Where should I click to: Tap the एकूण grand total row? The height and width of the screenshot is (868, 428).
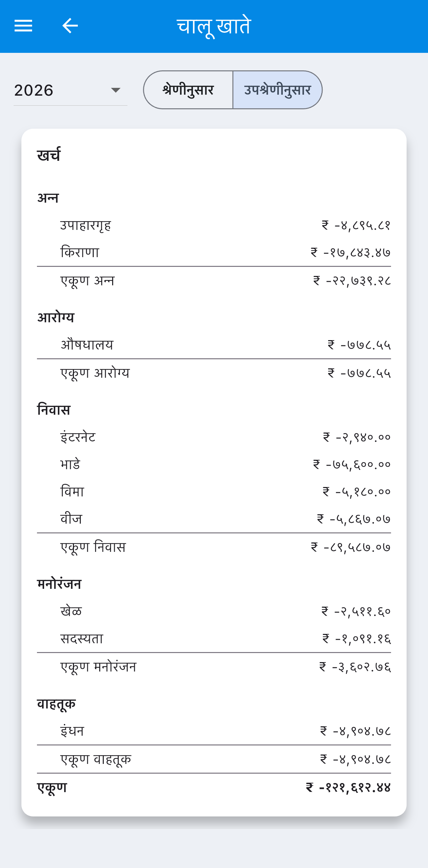pos(214,788)
